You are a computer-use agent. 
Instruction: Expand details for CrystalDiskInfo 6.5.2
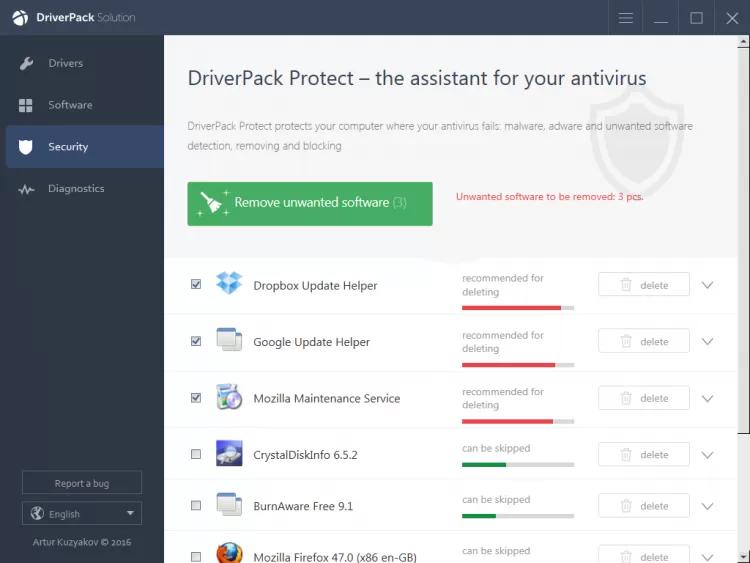point(707,455)
